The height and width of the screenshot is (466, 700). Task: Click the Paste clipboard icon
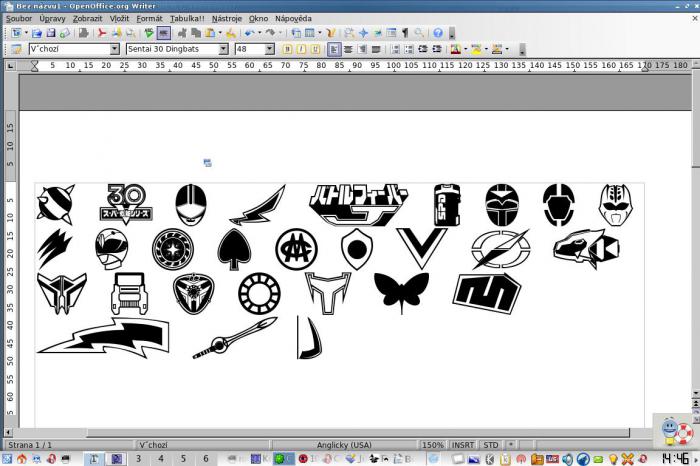210,33
